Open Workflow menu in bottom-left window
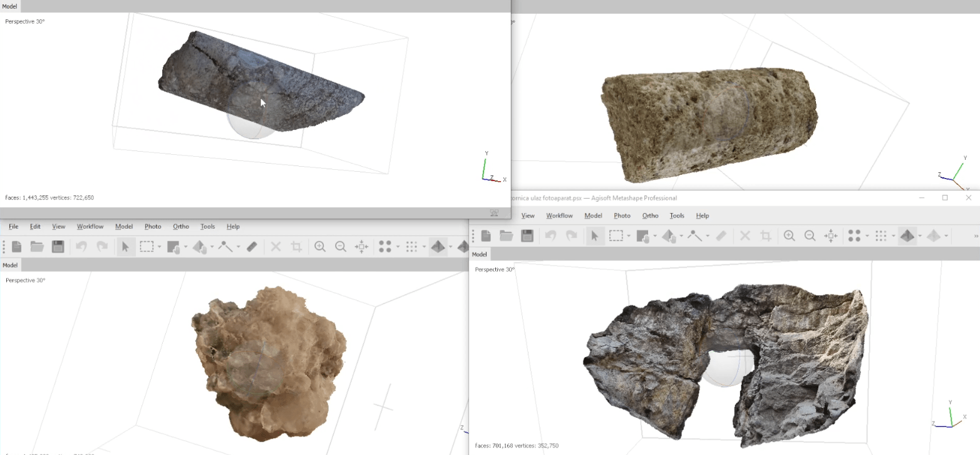980x455 pixels. (x=90, y=227)
